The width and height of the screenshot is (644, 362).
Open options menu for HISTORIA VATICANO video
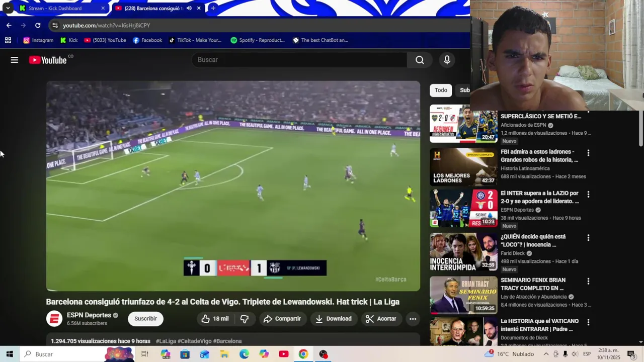[x=588, y=322]
